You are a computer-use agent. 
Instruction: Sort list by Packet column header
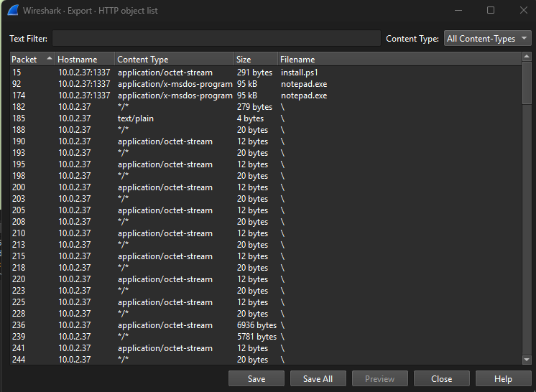pos(29,60)
